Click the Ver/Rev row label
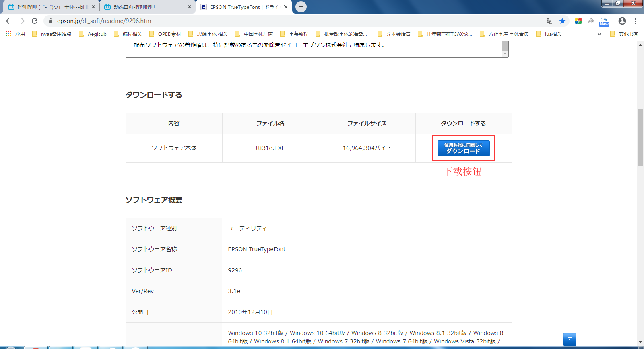Viewport: 644px width, 349px height. tap(143, 291)
